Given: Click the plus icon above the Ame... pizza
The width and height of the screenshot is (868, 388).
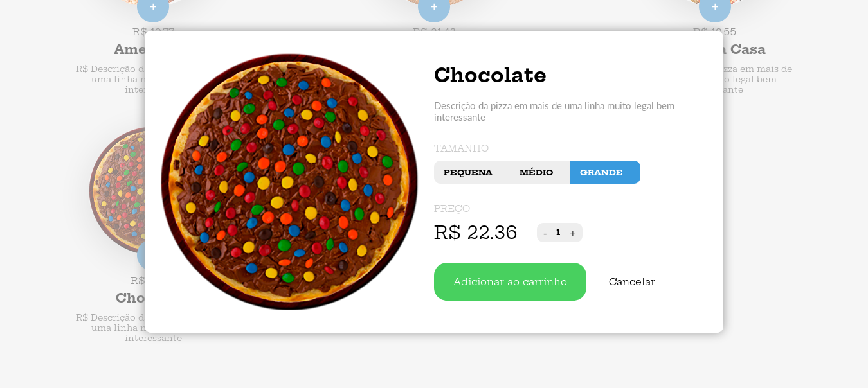Looking at the screenshot, I should pyautogui.click(x=153, y=8).
